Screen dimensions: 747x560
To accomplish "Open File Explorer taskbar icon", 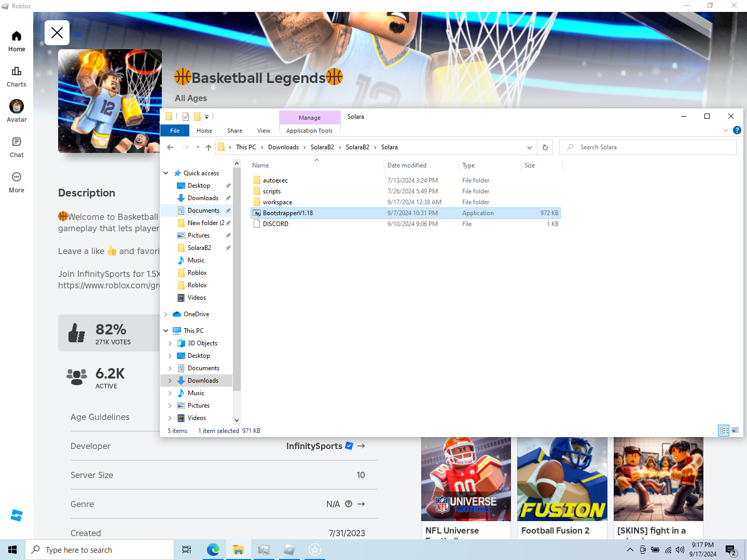I will click(238, 550).
